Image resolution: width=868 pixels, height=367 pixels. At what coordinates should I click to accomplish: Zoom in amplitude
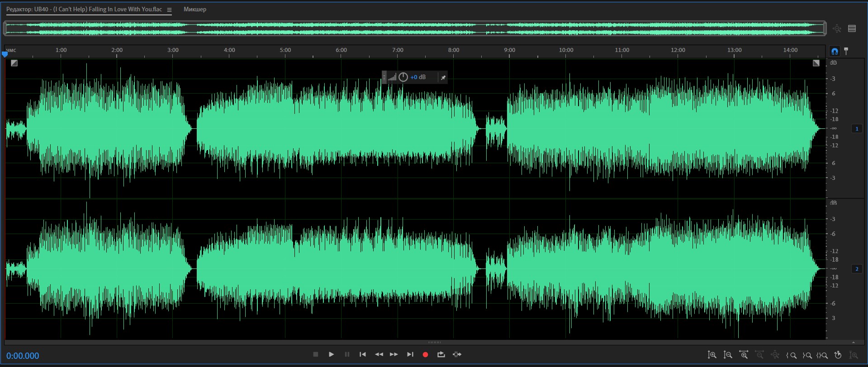[712, 355]
